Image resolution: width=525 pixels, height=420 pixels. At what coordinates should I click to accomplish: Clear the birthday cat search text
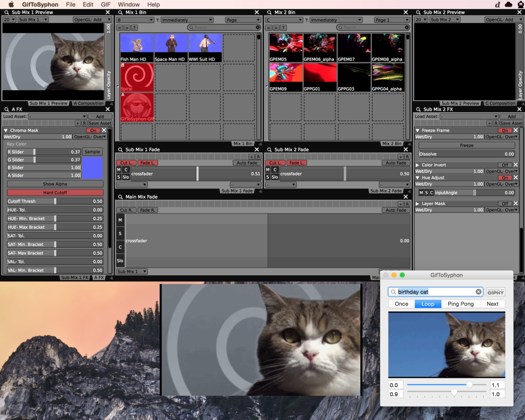point(479,292)
